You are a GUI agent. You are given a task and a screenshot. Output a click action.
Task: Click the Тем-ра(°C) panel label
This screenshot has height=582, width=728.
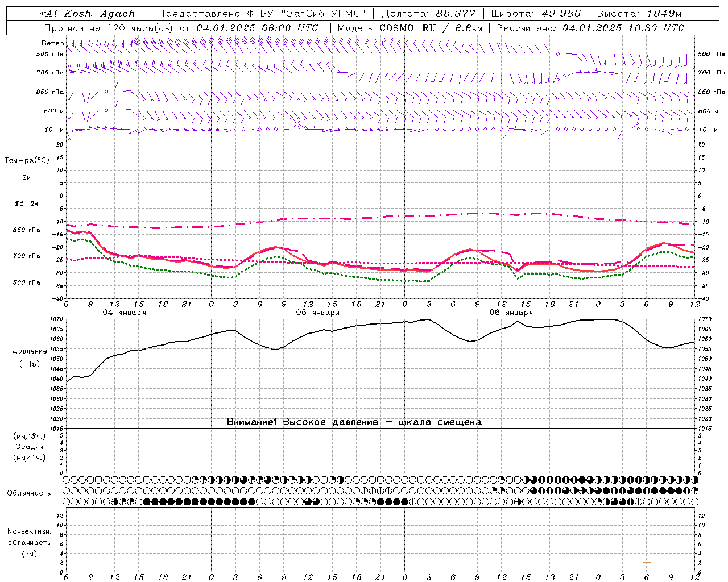[x=27, y=161]
